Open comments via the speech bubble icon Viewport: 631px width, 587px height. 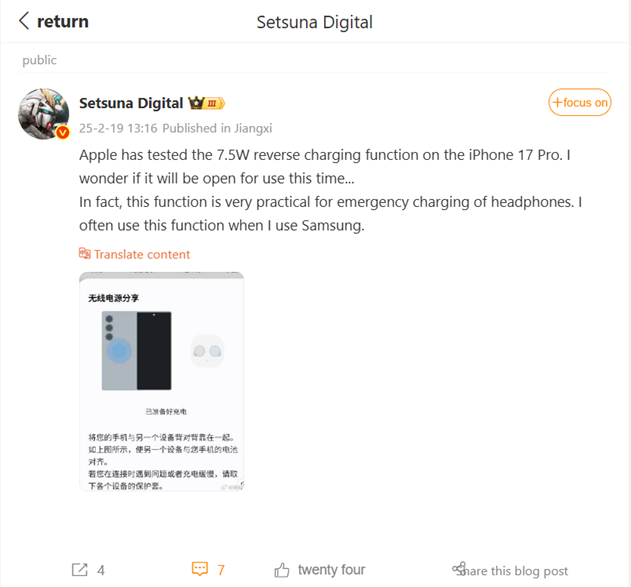click(200, 569)
